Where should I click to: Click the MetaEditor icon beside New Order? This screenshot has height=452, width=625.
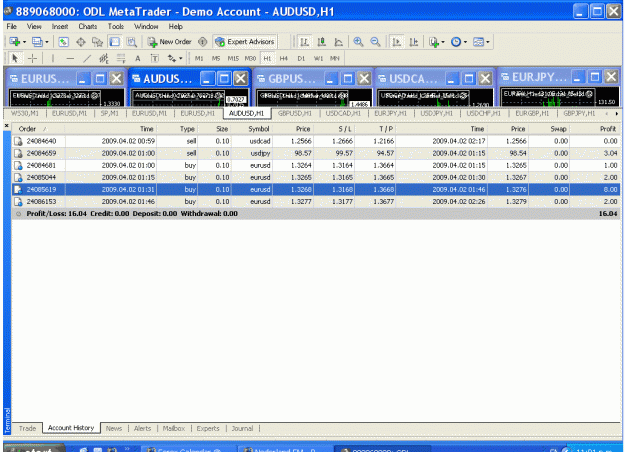coord(202,42)
